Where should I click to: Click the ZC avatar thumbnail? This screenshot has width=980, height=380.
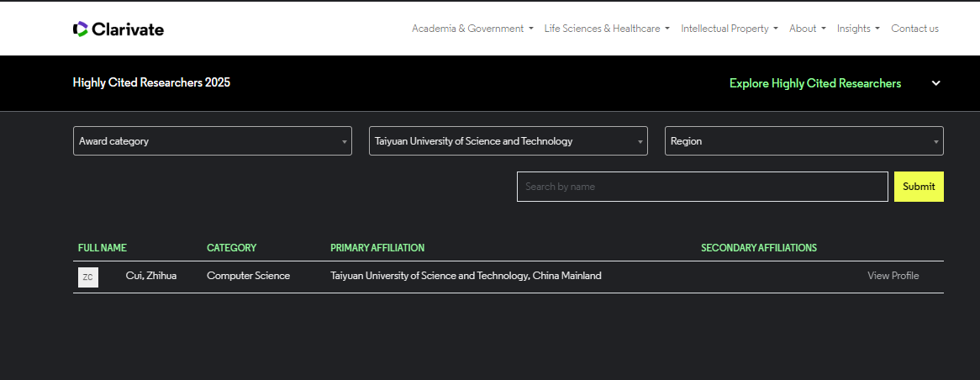(x=88, y=277)
